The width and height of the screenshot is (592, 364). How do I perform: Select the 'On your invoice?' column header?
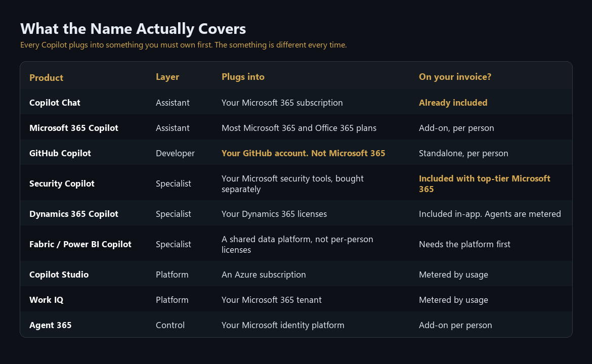point(455,77)
